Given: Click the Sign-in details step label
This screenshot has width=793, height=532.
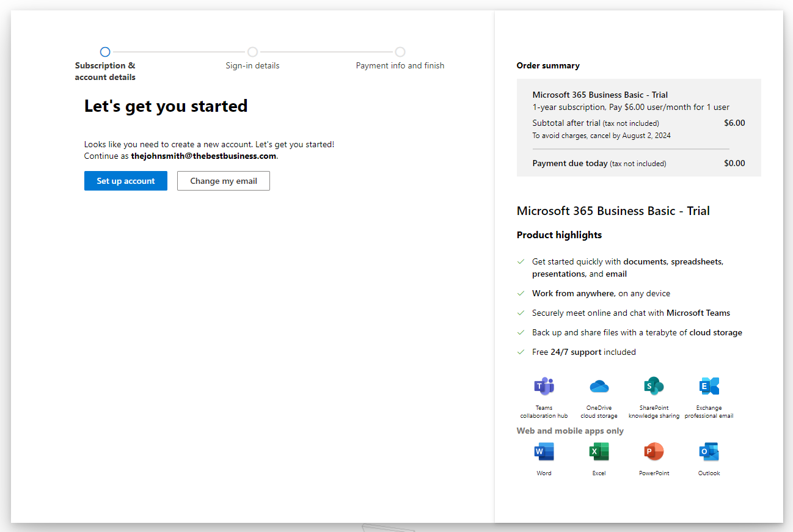Looking at the screenshot, I should coord(252,65).
